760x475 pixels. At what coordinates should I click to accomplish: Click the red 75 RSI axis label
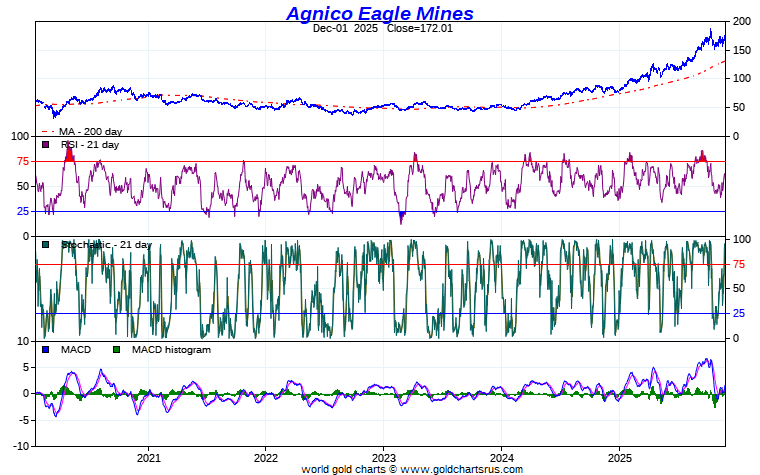tap(23, 161)
